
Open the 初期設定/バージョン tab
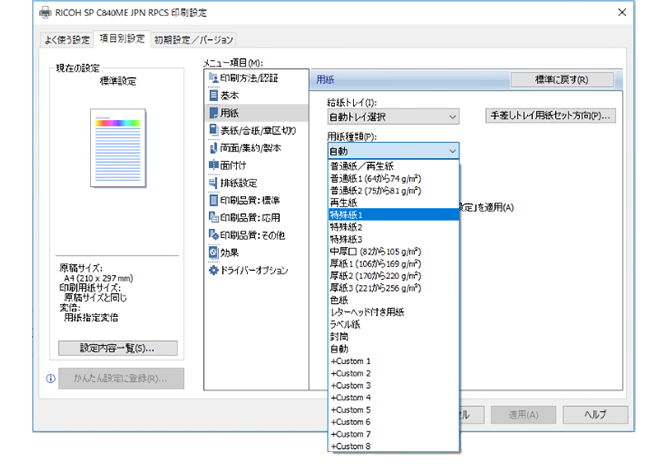[x=193, y=40]
